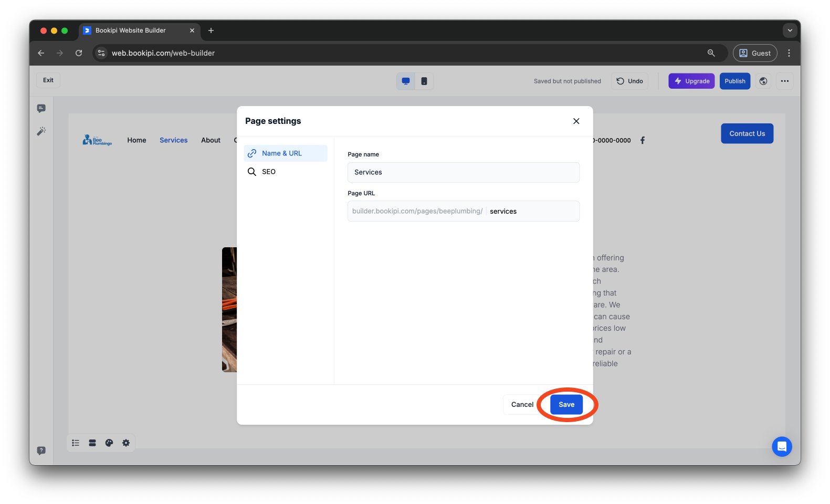This screenshot has width=830, height=504.
Task: Open the SEO settings tab
Action: 286,172
